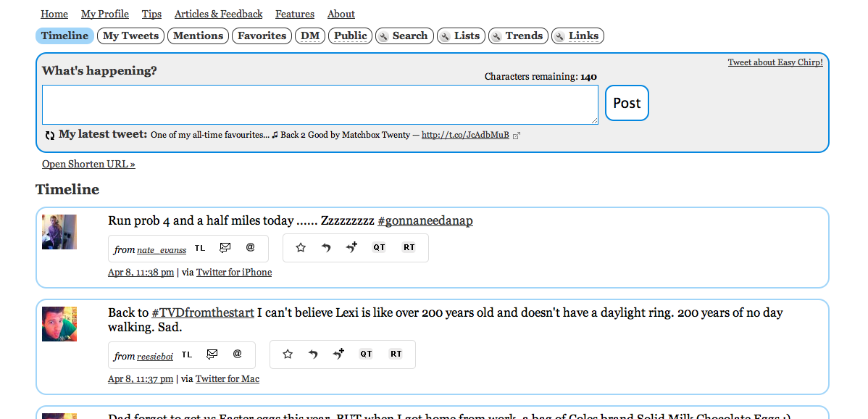Viewport: 868px width, 419px height.
Task: Click the reply-all icon on nate_evanss's tweet
Action: point(351,248)
